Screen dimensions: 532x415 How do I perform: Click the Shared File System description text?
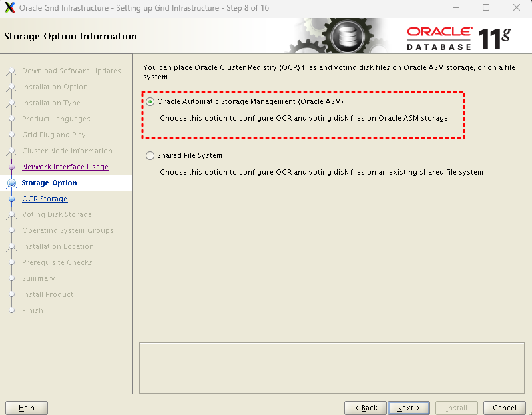click(x=323, y=172)
